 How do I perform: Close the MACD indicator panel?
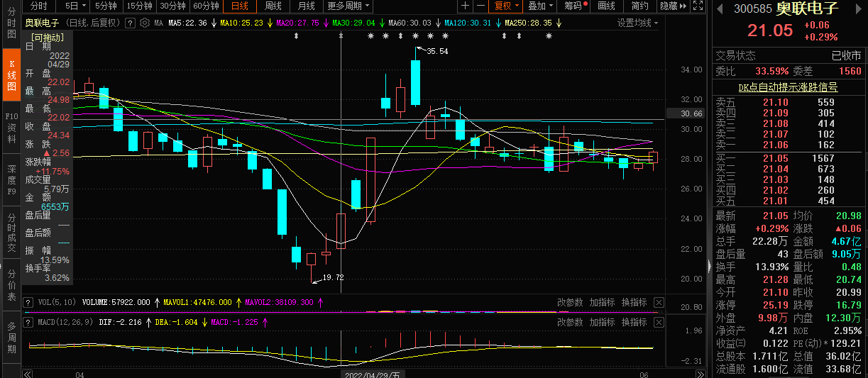click(x=659, y=322)
